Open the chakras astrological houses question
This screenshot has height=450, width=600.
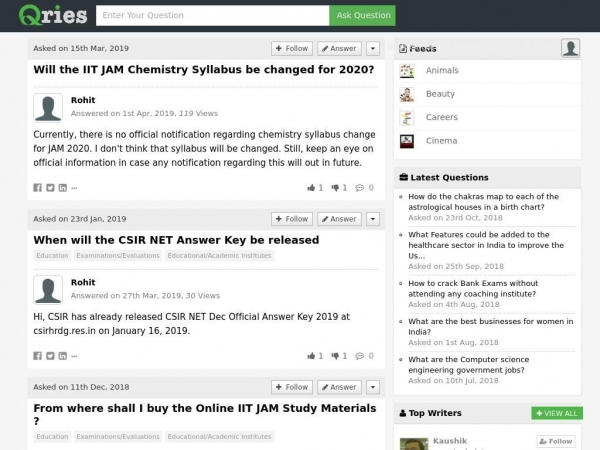[x=483, y=202]
